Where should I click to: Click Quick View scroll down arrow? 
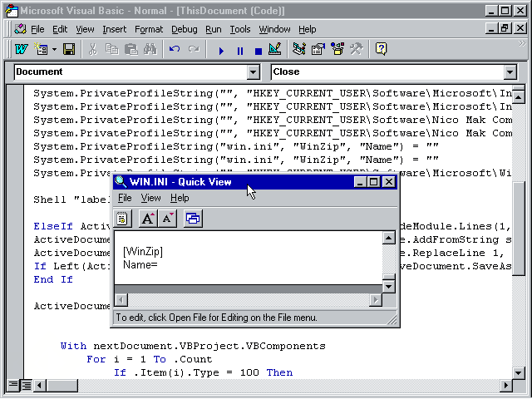[388, 287]
